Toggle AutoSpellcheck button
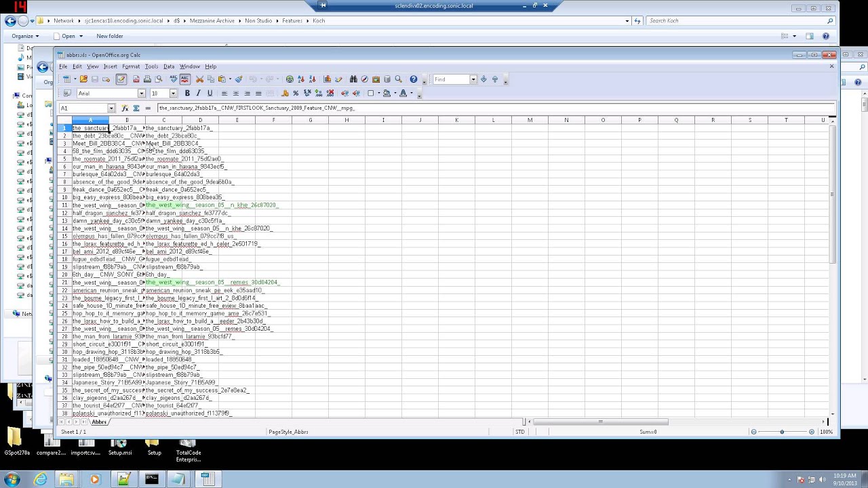Viewport: 868px width, 488px height. 184,79
